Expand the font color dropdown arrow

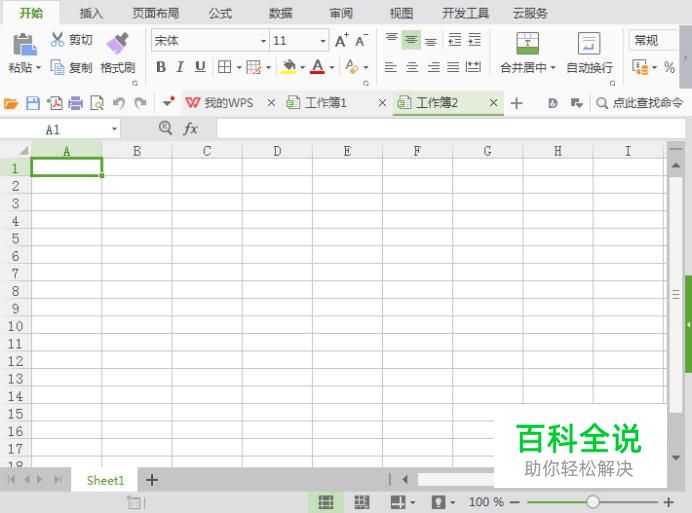pyautogui.click(x=331, y=68)
